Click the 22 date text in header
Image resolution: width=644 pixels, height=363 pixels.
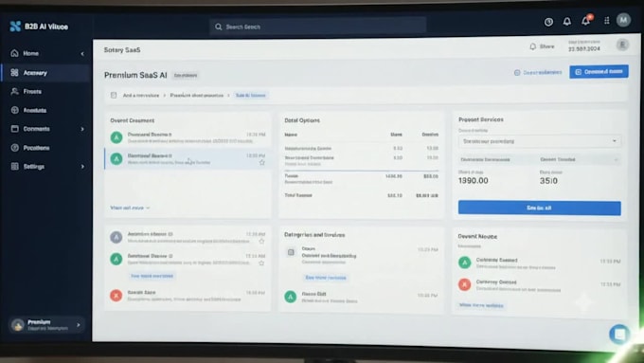(584, 49)
